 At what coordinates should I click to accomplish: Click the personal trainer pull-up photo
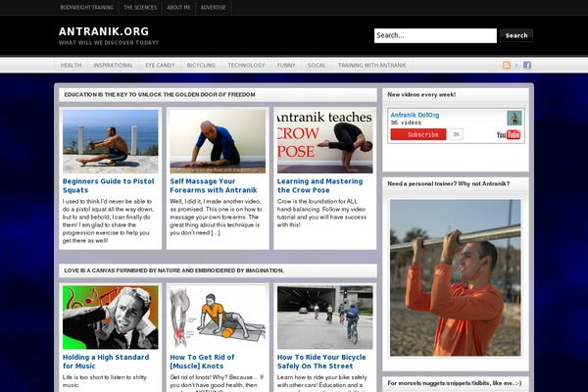(x=456, y=277)
